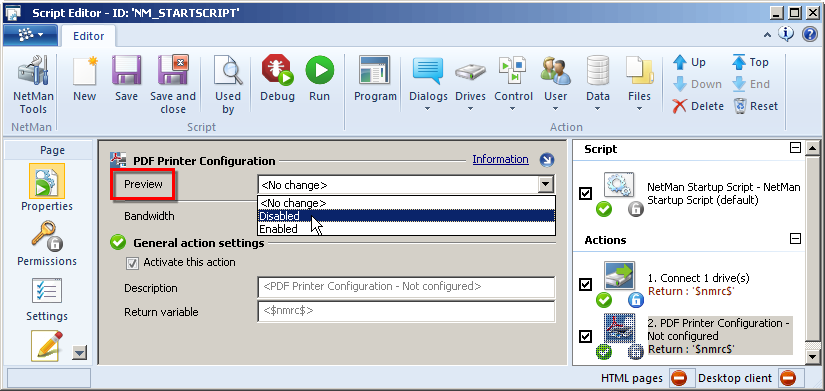Click Save and close
Viewport: 825px width, 391px height.
click(x=173, y=85)
